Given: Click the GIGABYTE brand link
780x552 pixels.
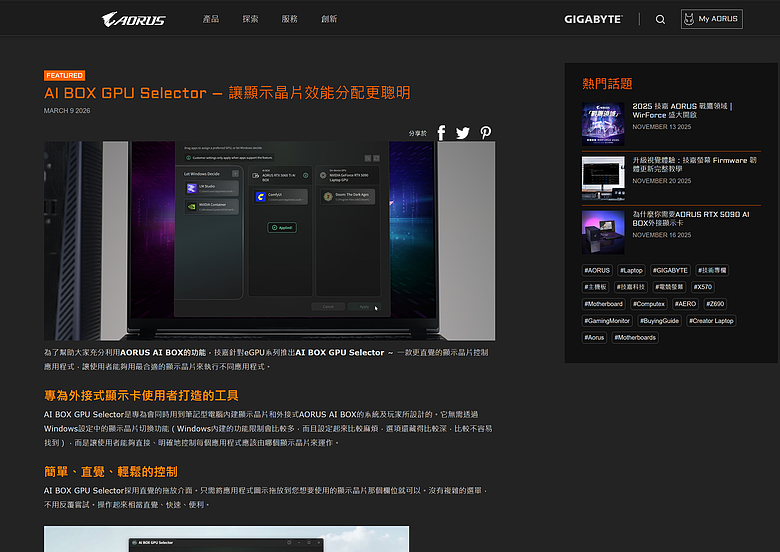Looking at the screenshot, I should pos(593,19).
